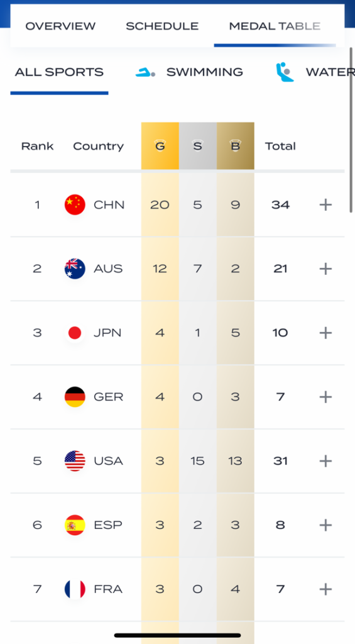Viewport: 355px width, 644px height.
Task: Click the Australia flag icon
Action: click(x=75, y=269)
